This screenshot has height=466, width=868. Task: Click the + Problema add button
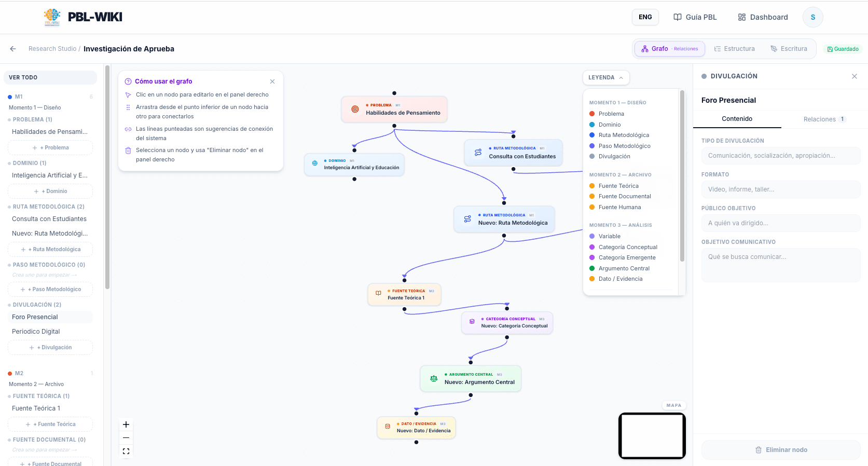coord(50,148)
